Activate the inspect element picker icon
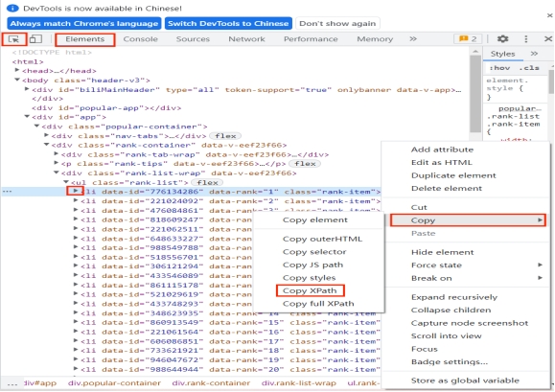This screenshot has width=555, height=392. (x=13, y=39)
